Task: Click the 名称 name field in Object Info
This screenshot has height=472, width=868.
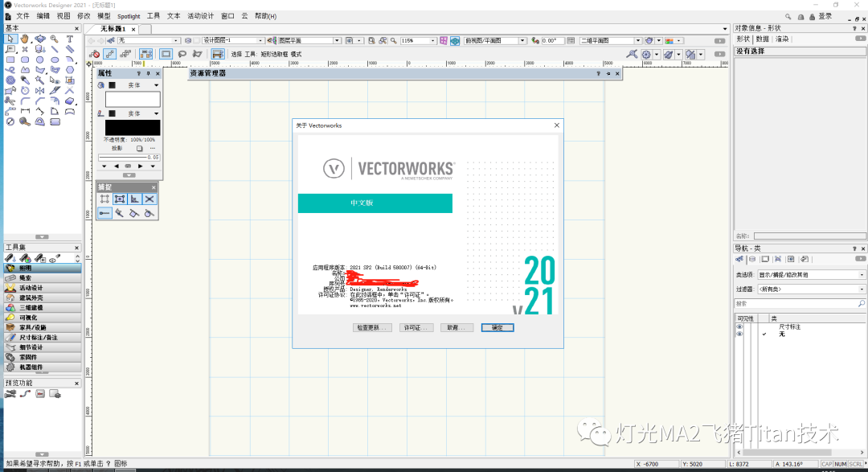Action: click(809, 236)
